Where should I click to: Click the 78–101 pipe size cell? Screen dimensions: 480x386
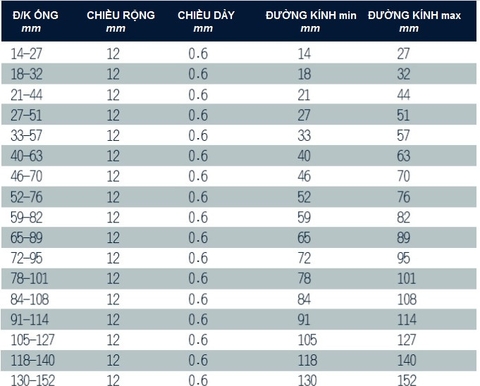pos(29,279)
